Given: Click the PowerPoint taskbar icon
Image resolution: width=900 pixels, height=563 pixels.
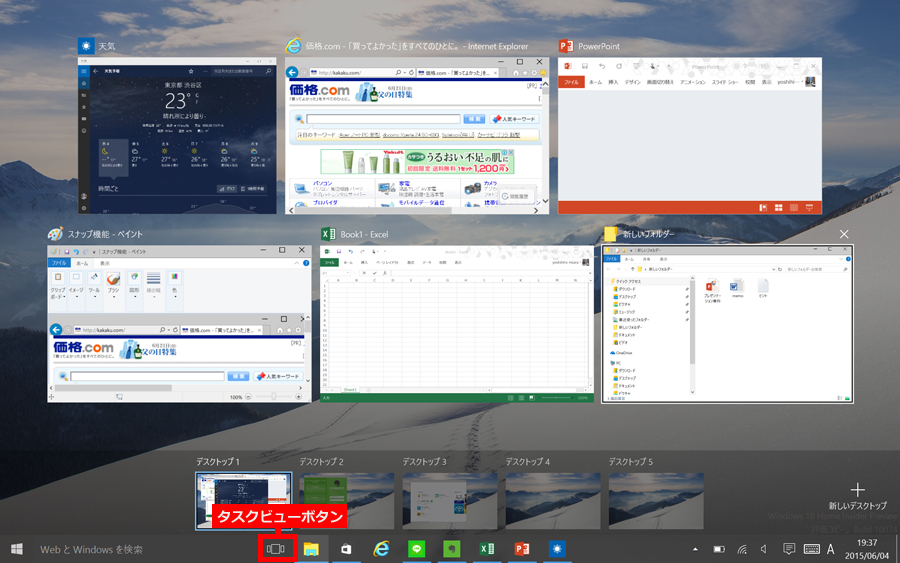Looking at the screenshot, I should coord(521,549).
